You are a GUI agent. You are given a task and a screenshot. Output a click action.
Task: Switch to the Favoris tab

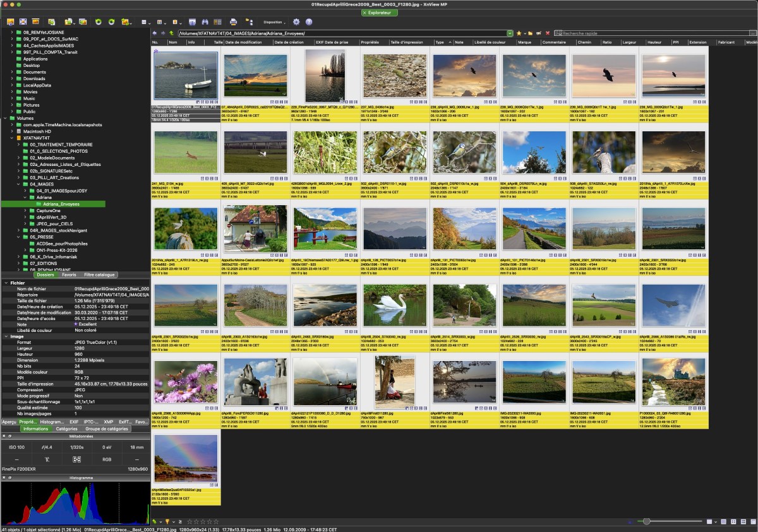pos(69,275)
